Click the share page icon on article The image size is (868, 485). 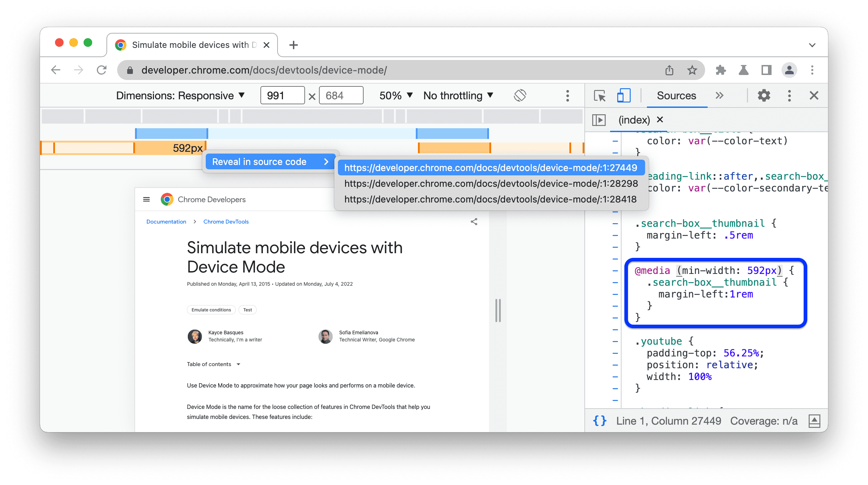click(x=474, y=222)
